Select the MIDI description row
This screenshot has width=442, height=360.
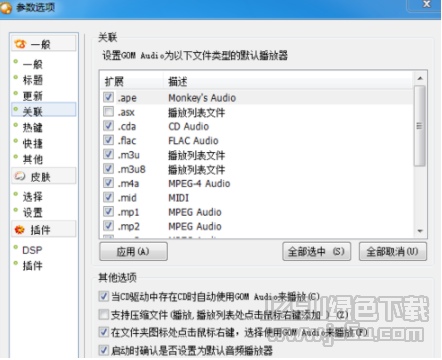click(x=178, y=198)
